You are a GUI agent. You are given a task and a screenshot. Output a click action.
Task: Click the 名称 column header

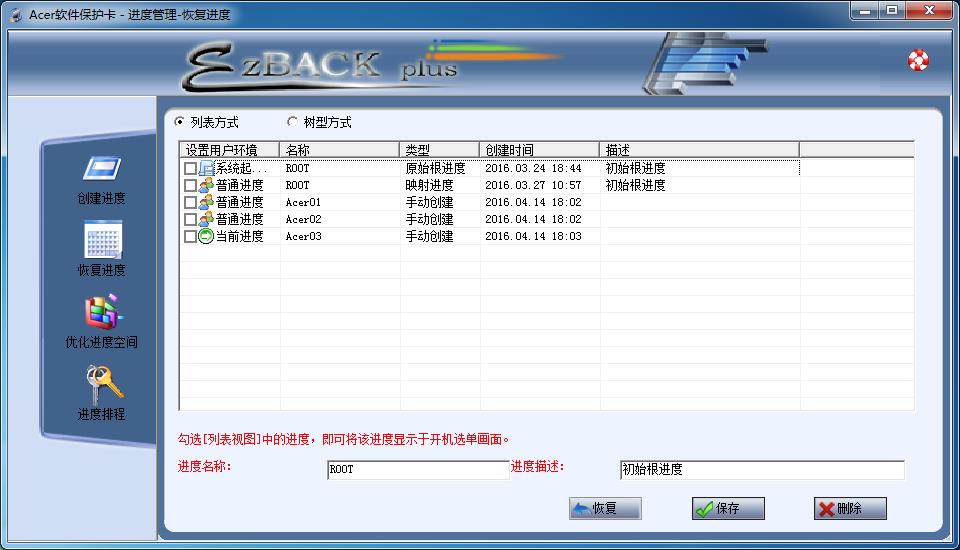click(339, 150)
